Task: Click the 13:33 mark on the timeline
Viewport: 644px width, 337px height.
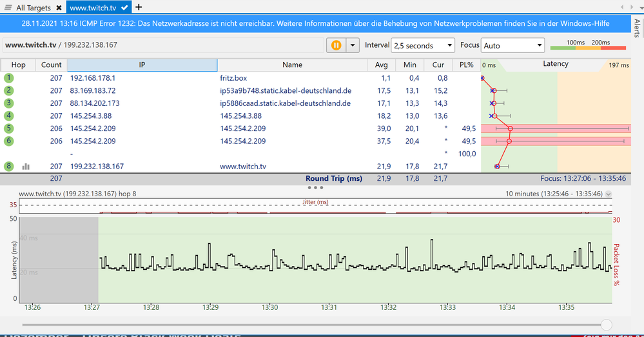Action: click(447, 307)
